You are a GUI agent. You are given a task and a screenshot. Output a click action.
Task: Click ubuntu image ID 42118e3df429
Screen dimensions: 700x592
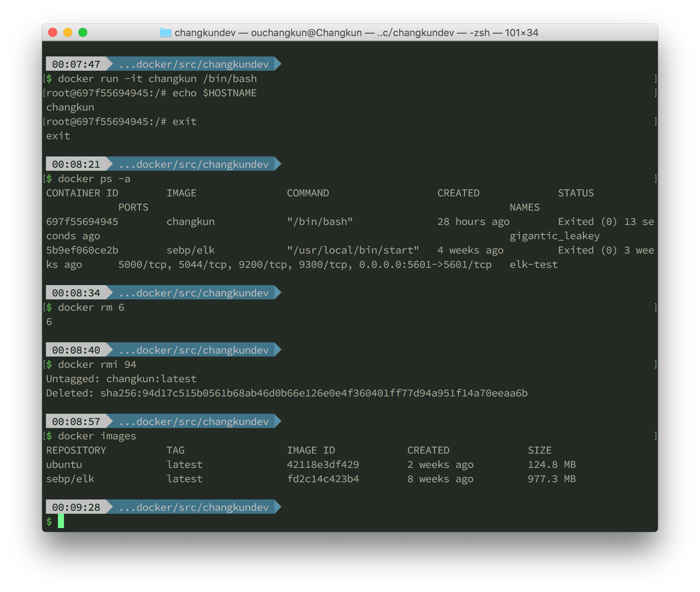(323, 464)
